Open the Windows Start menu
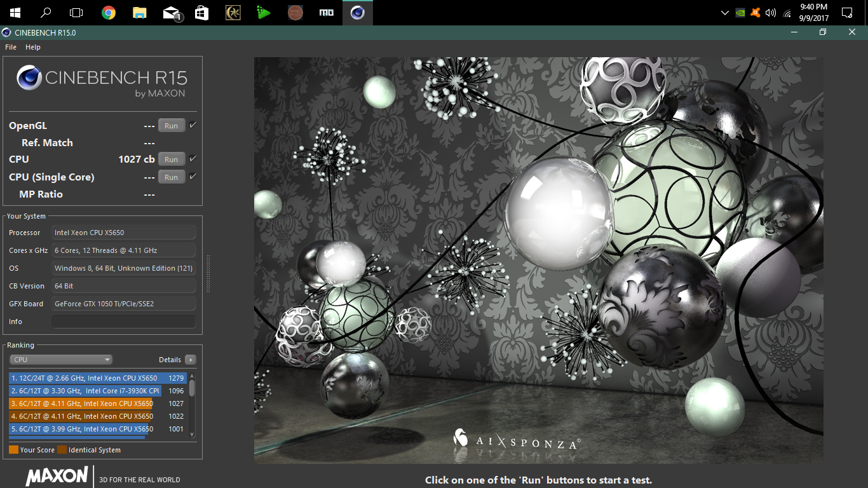The image size is (868, 488). [15, 13]
